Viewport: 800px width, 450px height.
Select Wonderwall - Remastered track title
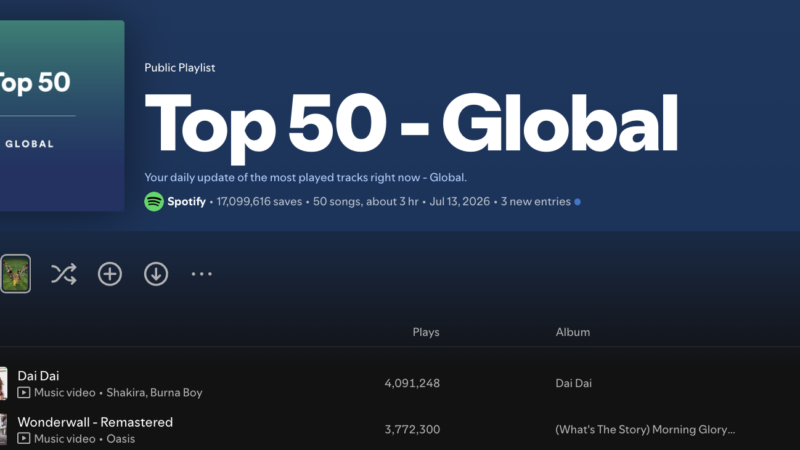click(95, 422)
